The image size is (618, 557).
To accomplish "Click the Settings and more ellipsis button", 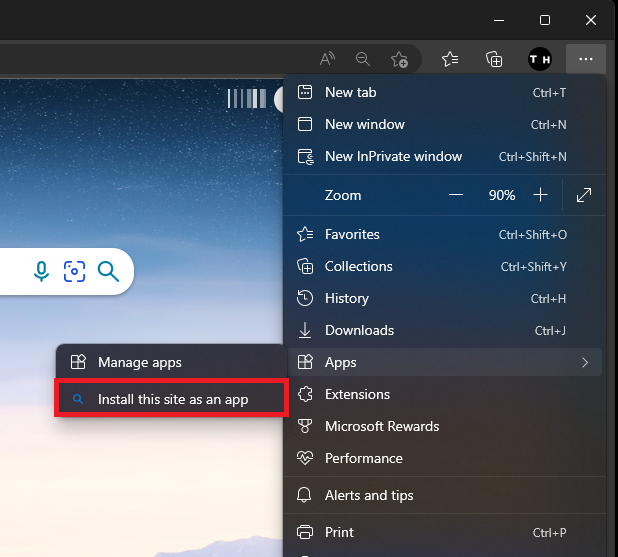I will coord(586,59).
